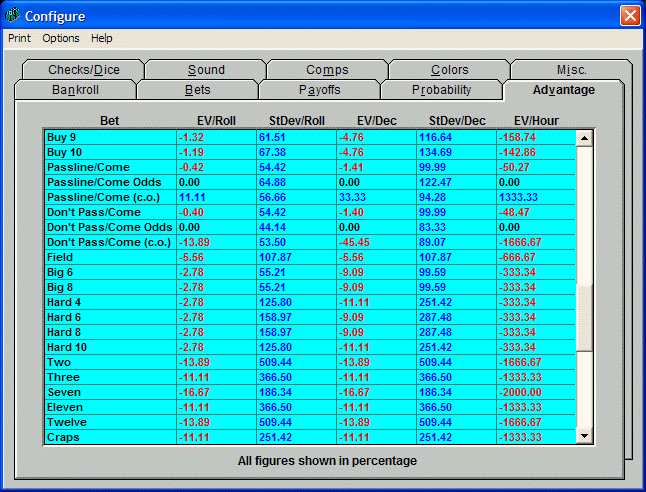
Task: Open the Print menu
Action: click(19, 38)
